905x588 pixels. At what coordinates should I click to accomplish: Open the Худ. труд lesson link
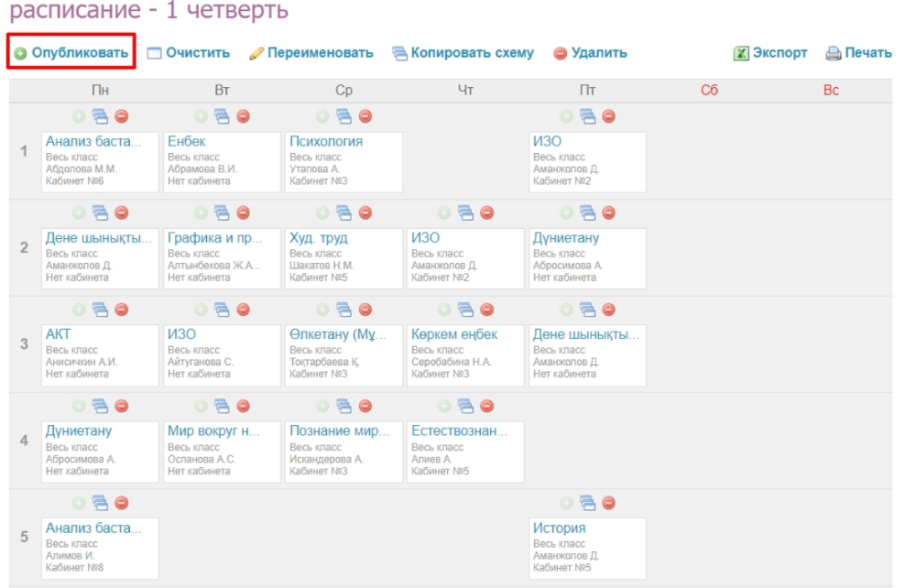(x=318, y=238)
